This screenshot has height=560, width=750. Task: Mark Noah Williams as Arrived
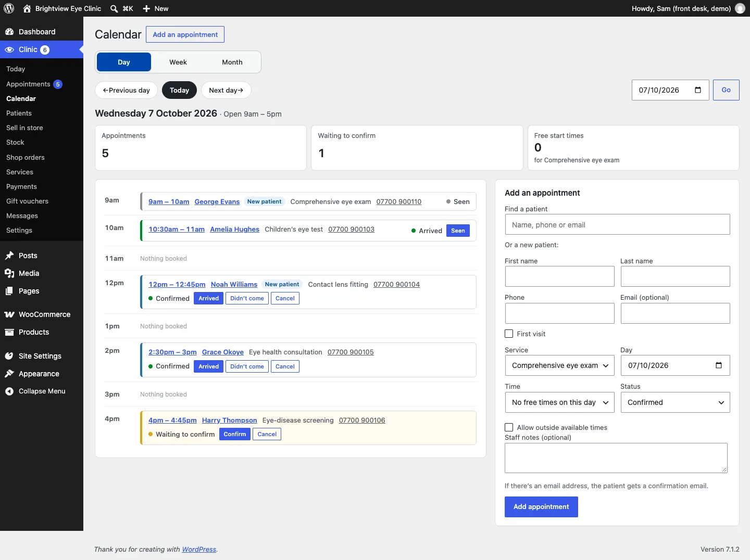click(208, 298)
